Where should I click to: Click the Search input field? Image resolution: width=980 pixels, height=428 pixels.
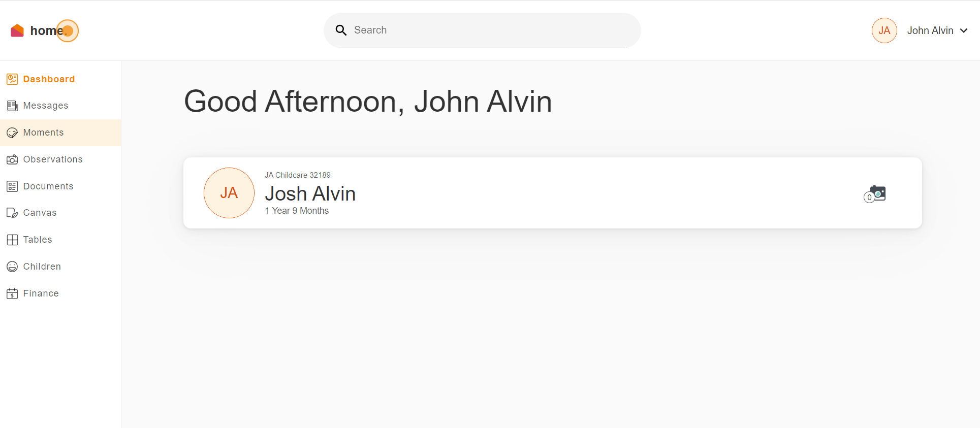coord(488,30)
